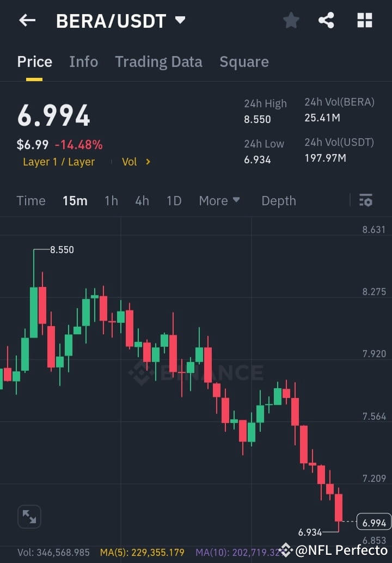Switch chart view to Depth
Image resolution: width=392 pixels, height=563 pixels.
pos(278,201)
